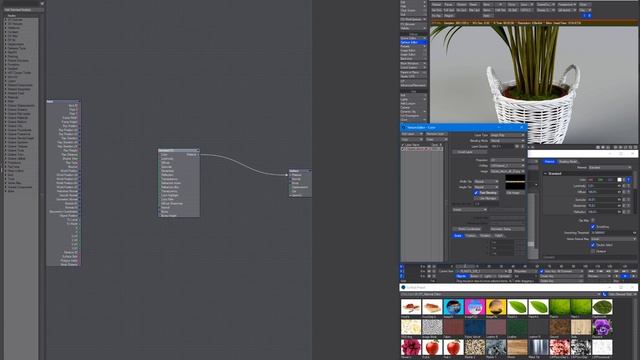Viewport: 640px width, 360px height.
Task: Click the Edit Image button
Action: coord(515,193)
